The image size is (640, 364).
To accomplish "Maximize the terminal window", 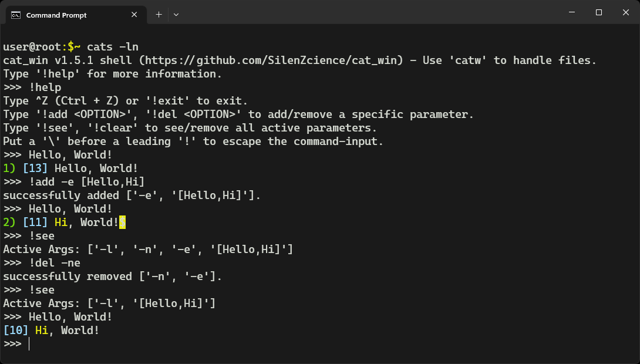I will click(x=598, y=12).
